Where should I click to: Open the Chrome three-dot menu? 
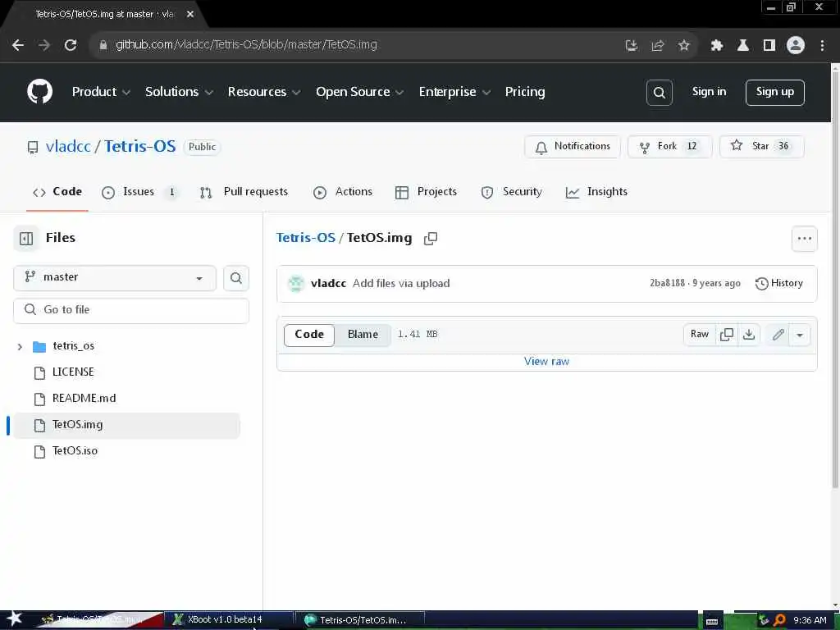pos(822,46)
